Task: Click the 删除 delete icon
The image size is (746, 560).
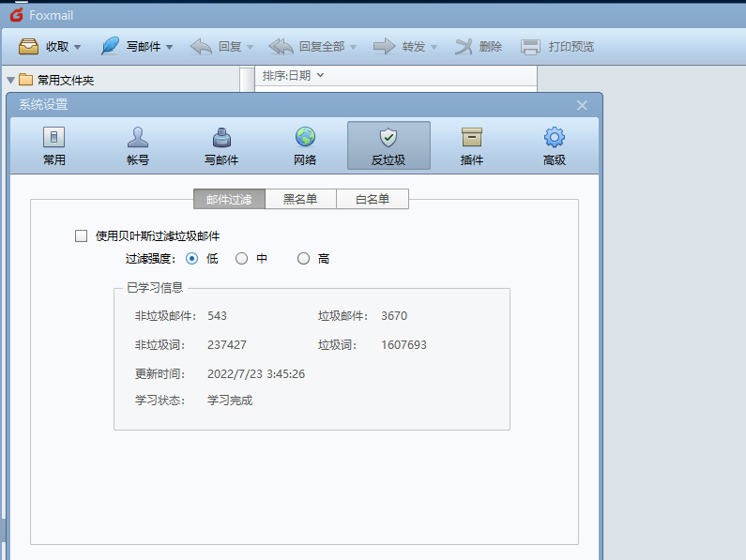Action: point(464,47)
